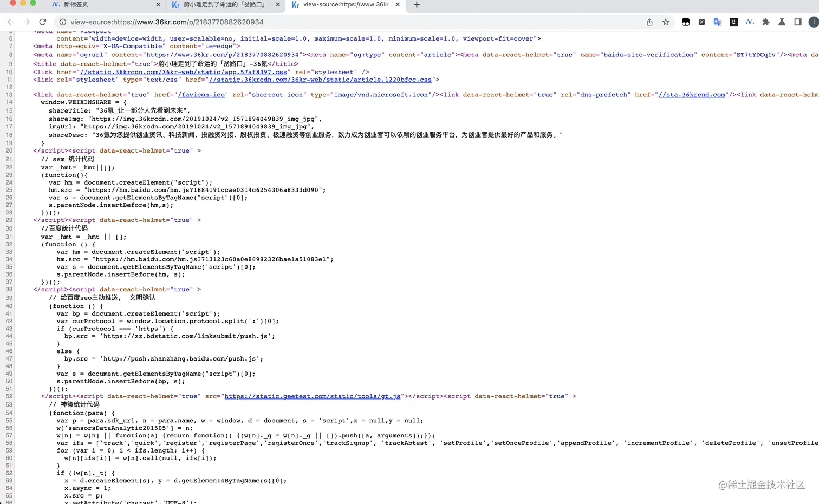Image resolution: width=819 pixels, height=504 pixels.
Task: Open site information icon in address bar
Action: click(62, 22)
